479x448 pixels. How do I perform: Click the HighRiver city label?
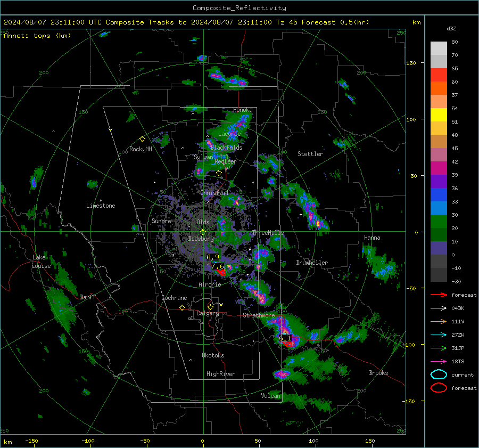coord(221,374)
